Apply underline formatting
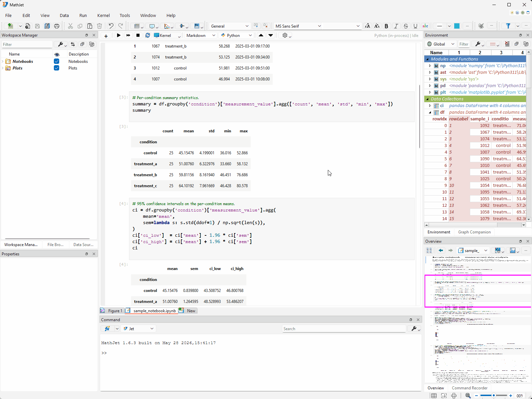The height and width of the screenshot is (399, 532). click(x=415, y=26)
